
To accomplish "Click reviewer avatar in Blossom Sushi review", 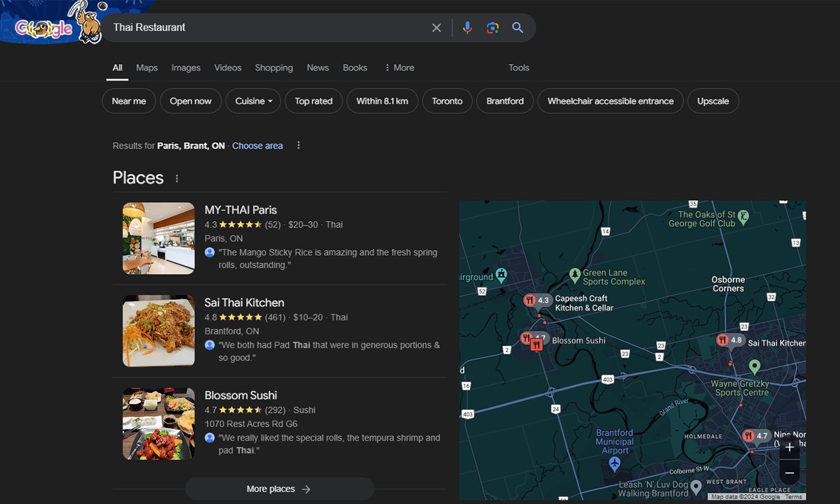I will click(209, 438).
